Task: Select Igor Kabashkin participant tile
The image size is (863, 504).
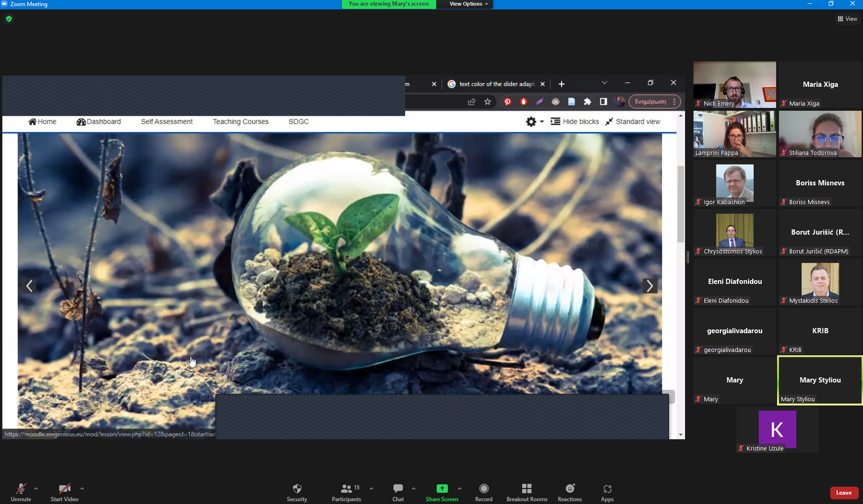Action: click(734, 183)
